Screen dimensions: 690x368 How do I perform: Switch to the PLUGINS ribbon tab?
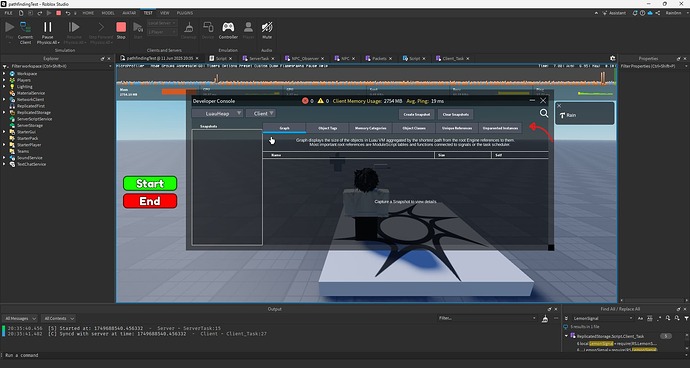click(x=185, y=13)
